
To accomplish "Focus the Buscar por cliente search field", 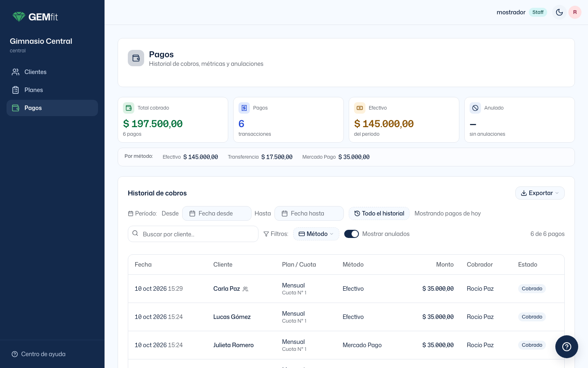I will pos(193,234).
